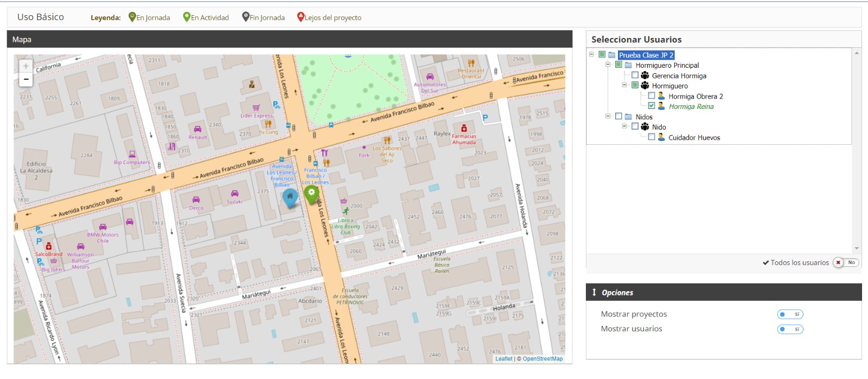Zoom in on the map
The height and width of the screenshot is (379, 868).
click(x=25, y=66)
